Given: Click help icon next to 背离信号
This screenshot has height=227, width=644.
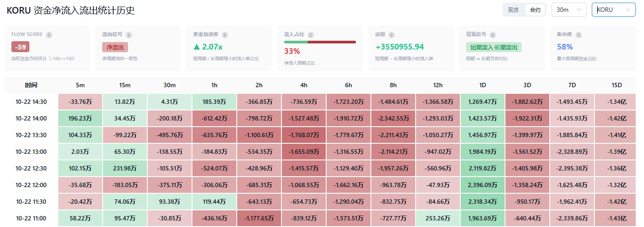Looking at the screenshot, I should pos(493,35).
